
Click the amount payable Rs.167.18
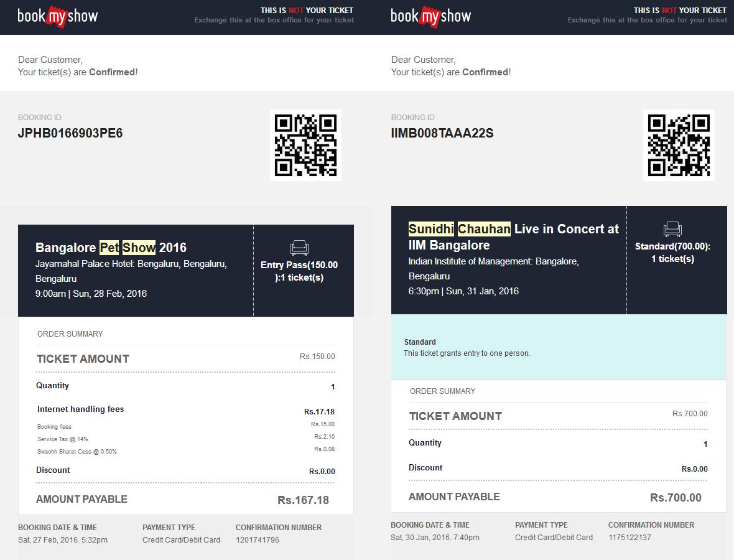[303, 500]
